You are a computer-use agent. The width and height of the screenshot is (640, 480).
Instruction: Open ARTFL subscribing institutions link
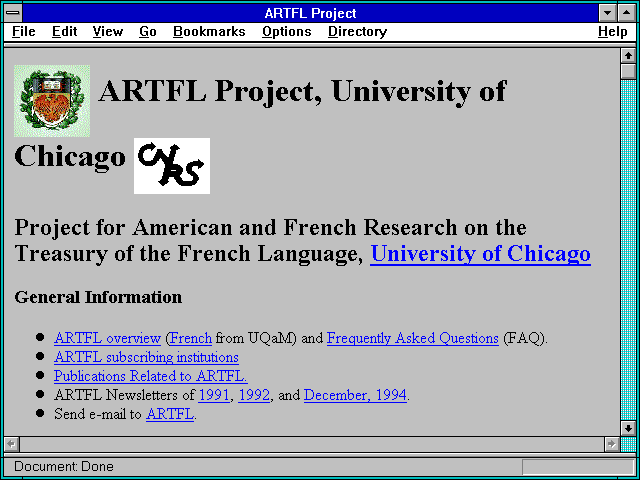[x=146, y=357]
